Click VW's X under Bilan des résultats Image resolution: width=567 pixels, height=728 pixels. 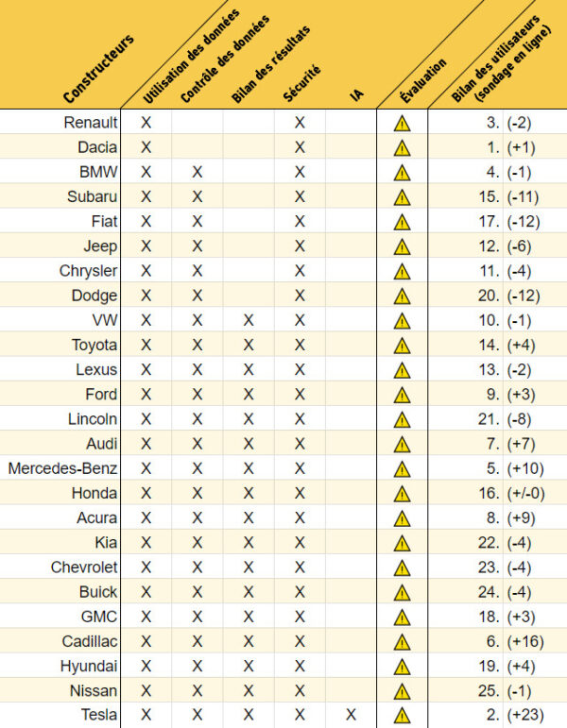point(249,320)
